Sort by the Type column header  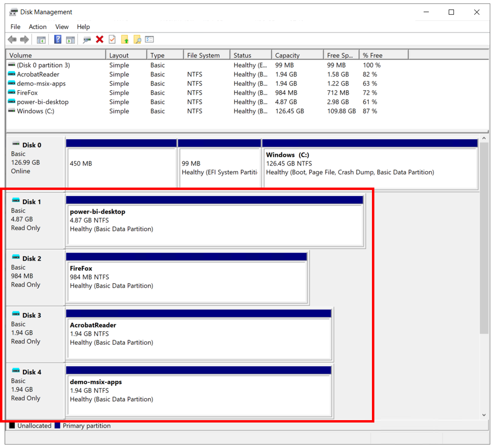165,55
